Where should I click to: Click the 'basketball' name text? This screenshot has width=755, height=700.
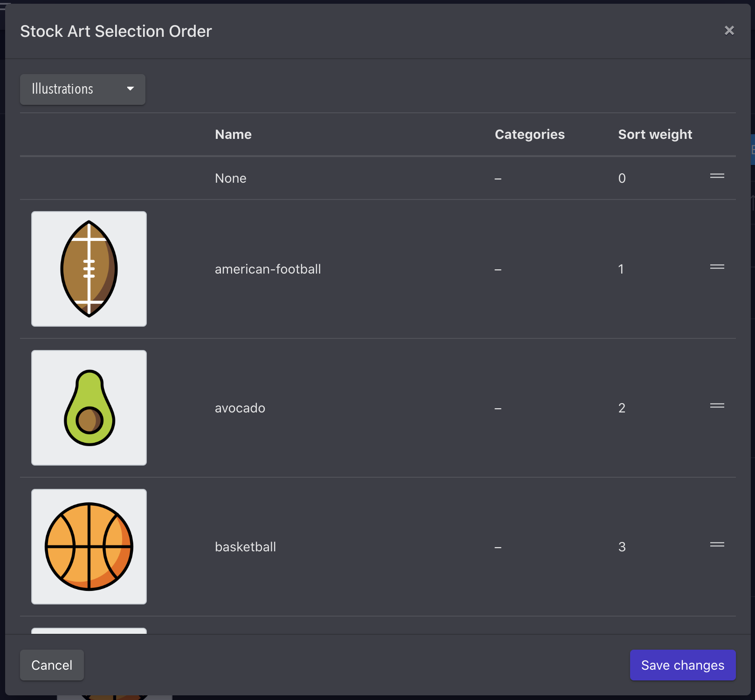(x=246, y=547)
